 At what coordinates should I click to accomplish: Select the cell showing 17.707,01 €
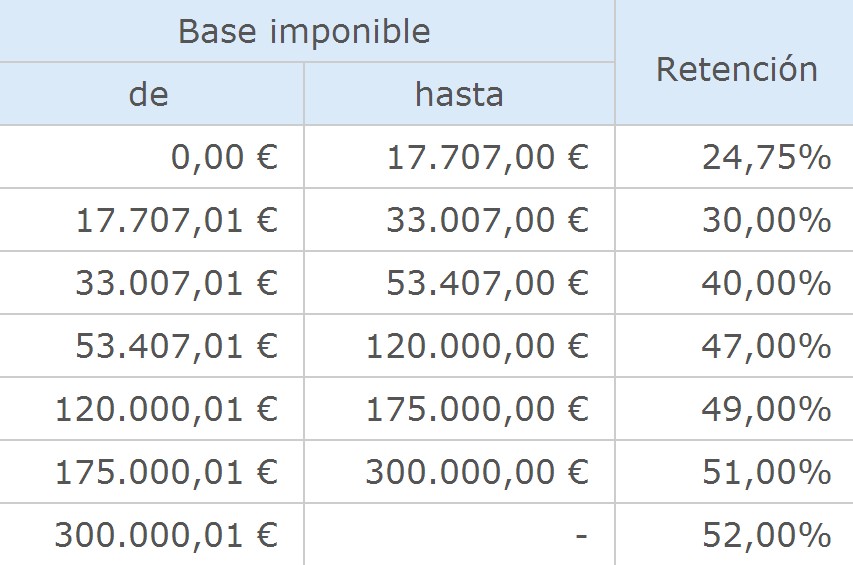pos(176,220)
